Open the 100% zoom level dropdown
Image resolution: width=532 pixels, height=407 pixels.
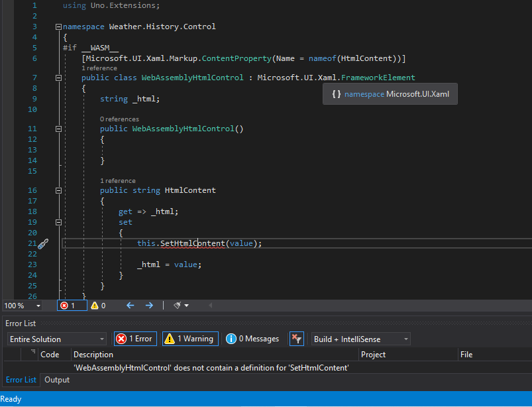click(x=22, y=306)
